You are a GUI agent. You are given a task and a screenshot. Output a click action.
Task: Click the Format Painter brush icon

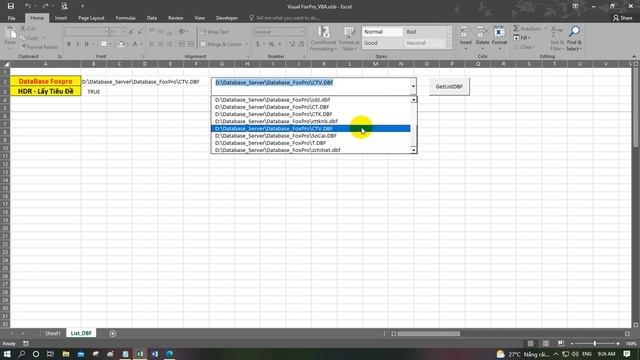[x=24, y=47]
